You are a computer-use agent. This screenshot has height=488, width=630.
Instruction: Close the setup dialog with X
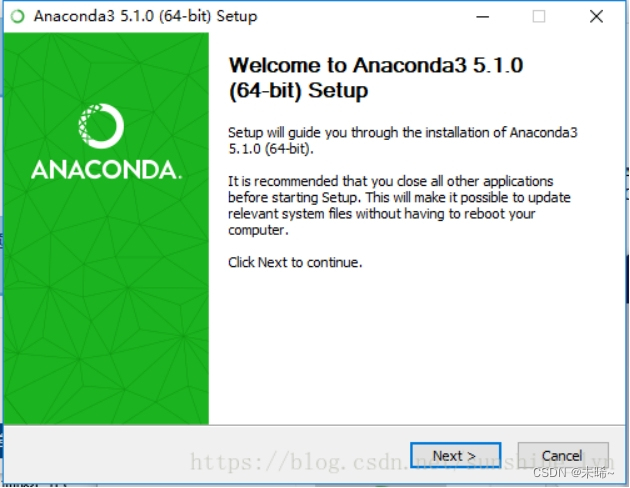coord(596,16)
